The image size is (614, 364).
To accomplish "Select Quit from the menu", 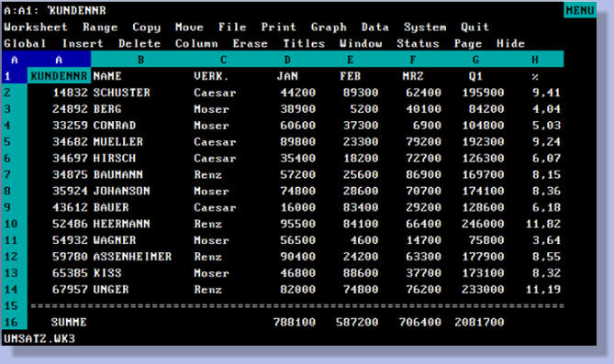I will click(474, 27).
